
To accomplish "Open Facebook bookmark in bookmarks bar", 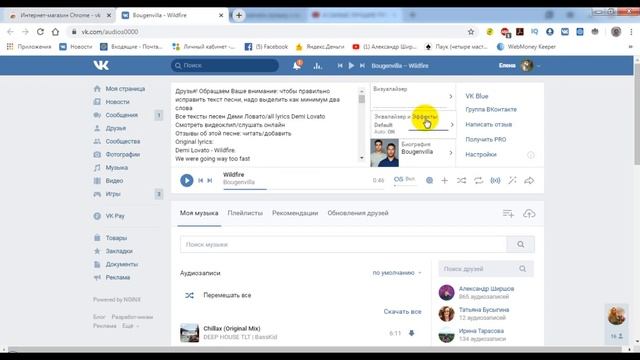I will point(266,47).
